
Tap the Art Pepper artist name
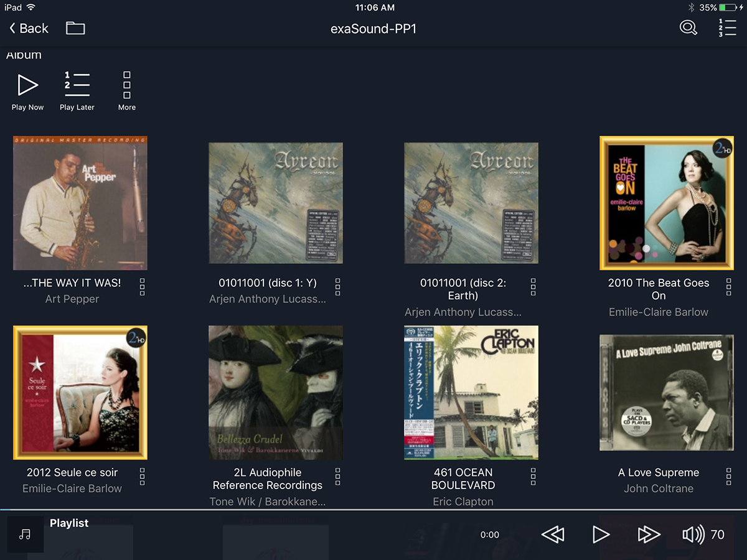pyautogui.click(x=72, y=299)
